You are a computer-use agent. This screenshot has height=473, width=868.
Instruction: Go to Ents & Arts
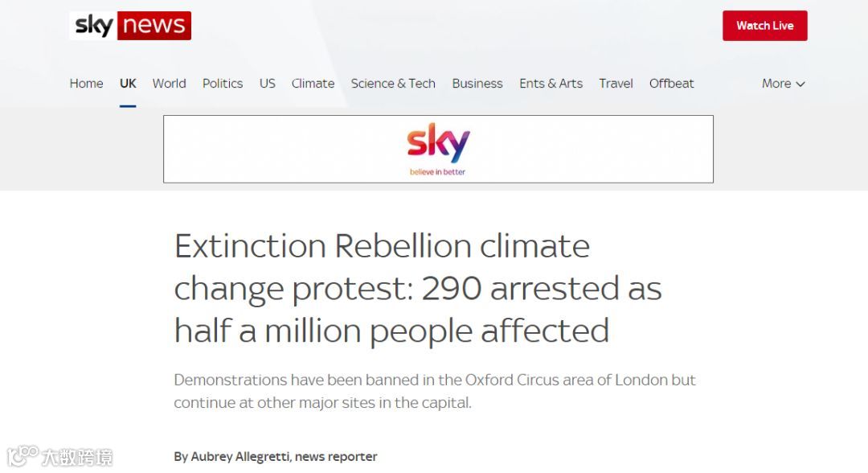click(551, 84)
